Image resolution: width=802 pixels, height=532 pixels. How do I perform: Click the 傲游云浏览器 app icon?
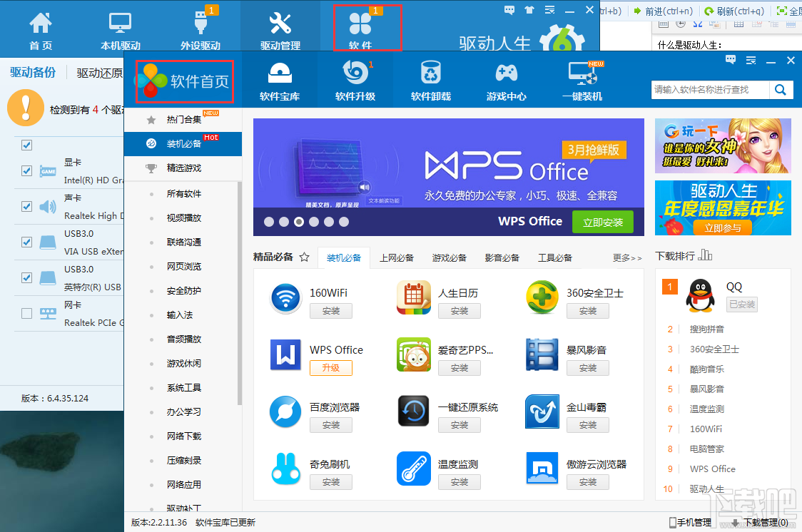click(x=542, y=469)
